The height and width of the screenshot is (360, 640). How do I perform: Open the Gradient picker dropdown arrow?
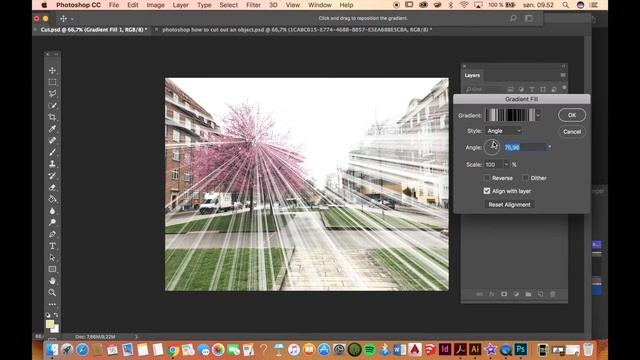538,115
